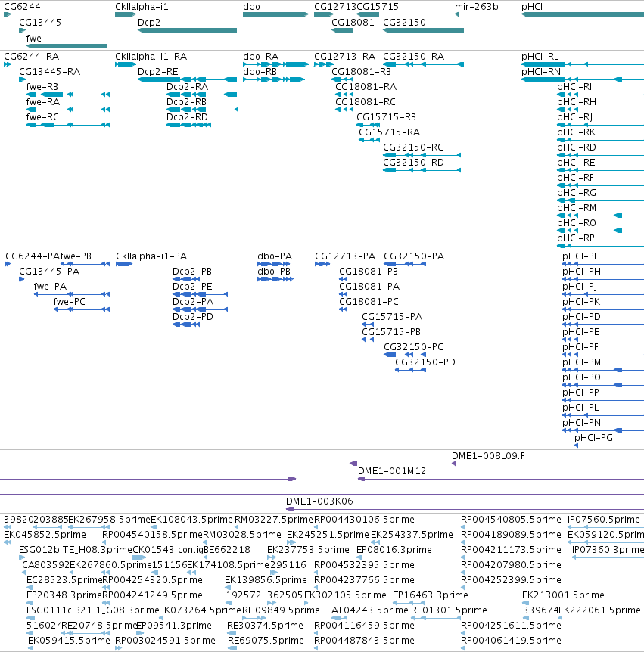Click the RM03227.5prime label

pos(273,520)
